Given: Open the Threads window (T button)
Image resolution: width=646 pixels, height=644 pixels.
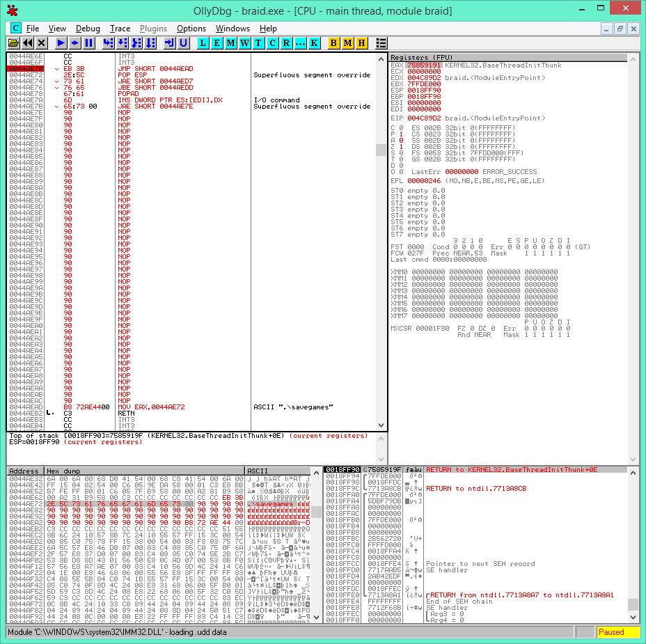Looking at the screenshot, I should point(259,43).
